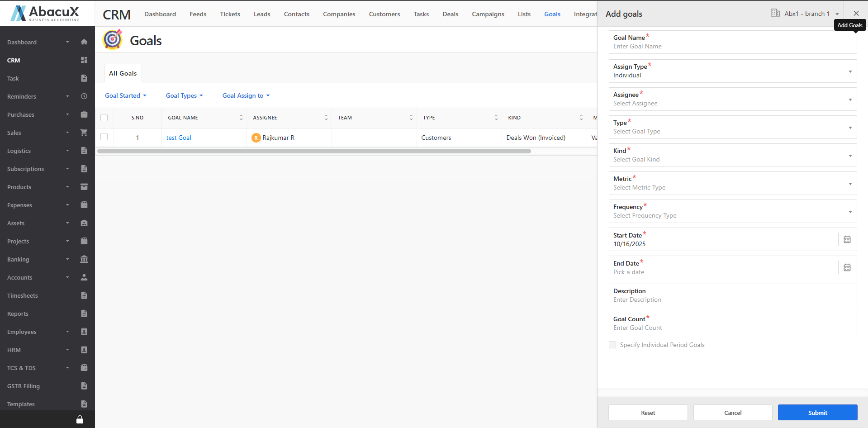Click the Sales shopping cart icon

84,133
